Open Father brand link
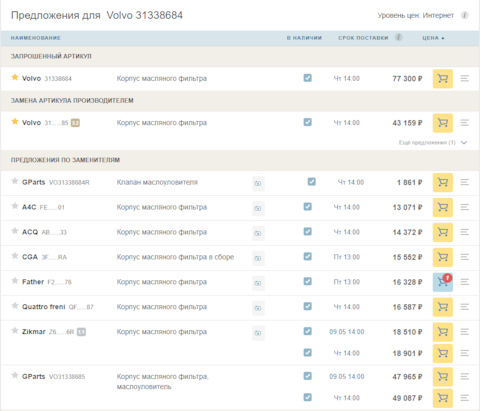This screenshot has width=480, height=411. click(x=33, y=282)
